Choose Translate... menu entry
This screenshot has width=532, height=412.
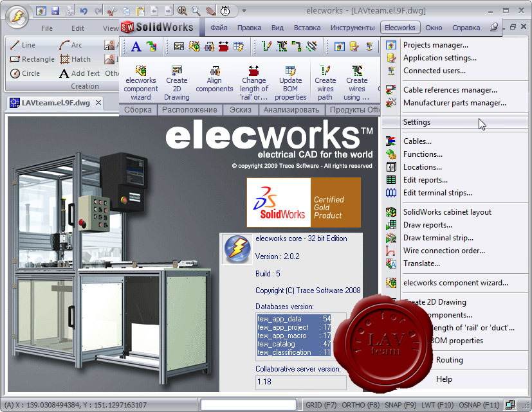pyautogui.click(x=455, y=264)
